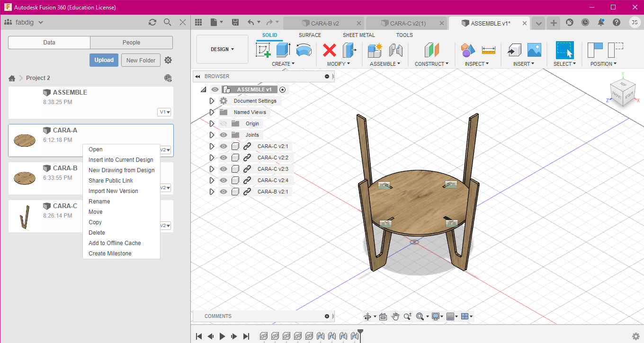
Task: Click the Save disk icon
Action: pos(235,22)
